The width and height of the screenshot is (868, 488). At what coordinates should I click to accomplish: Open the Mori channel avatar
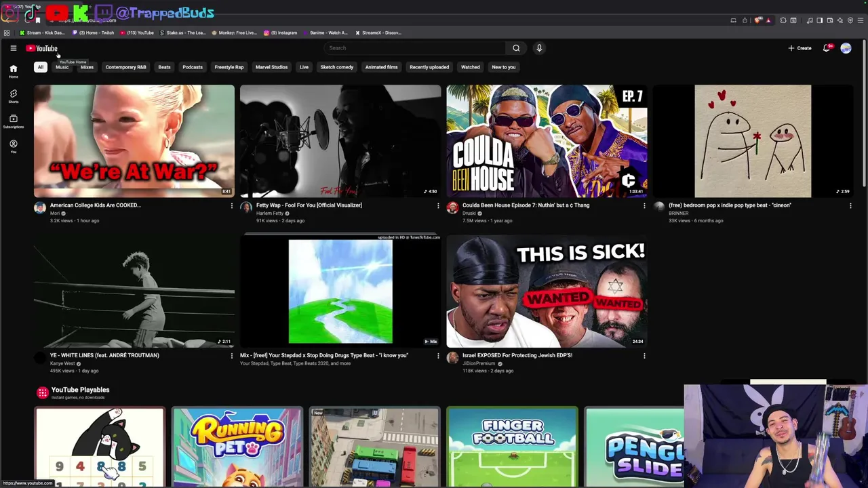pos(40,207)
